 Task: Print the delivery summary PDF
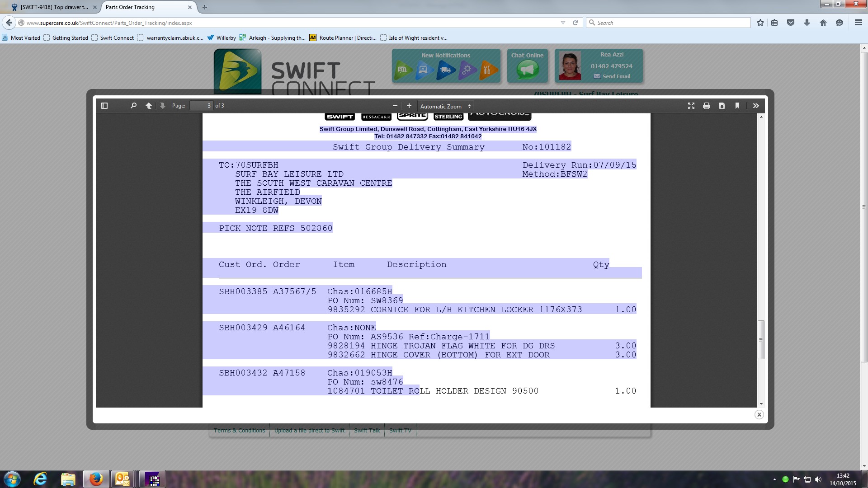(706, 106)
